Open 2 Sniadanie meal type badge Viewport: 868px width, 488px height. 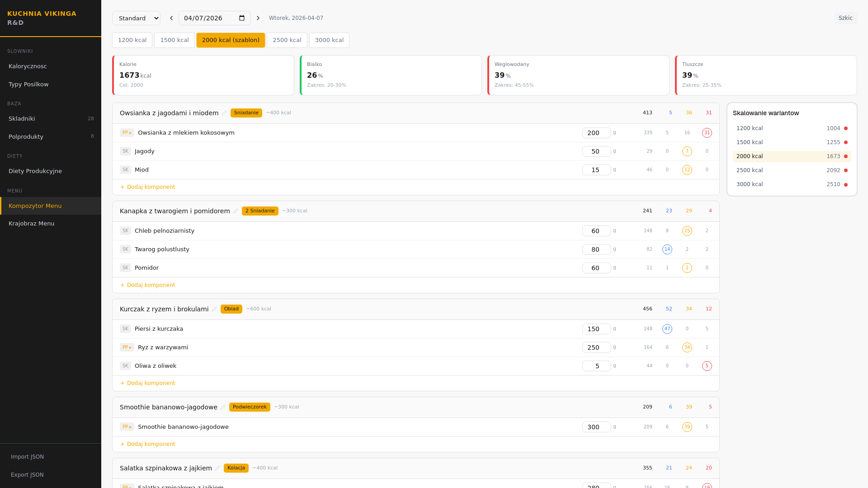[260, 211]
